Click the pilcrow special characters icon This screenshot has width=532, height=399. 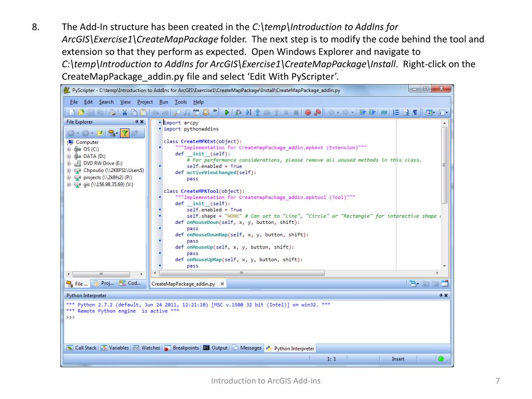(x=415, y=112)
